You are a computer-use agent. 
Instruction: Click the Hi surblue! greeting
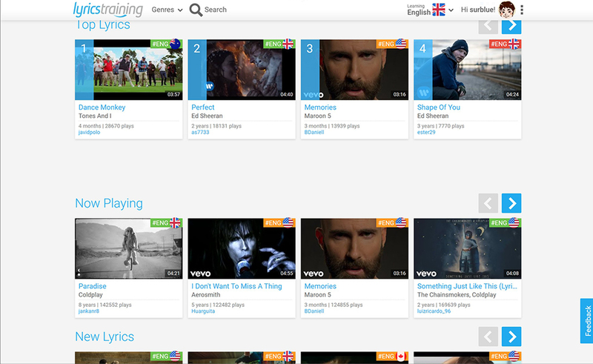477,10
